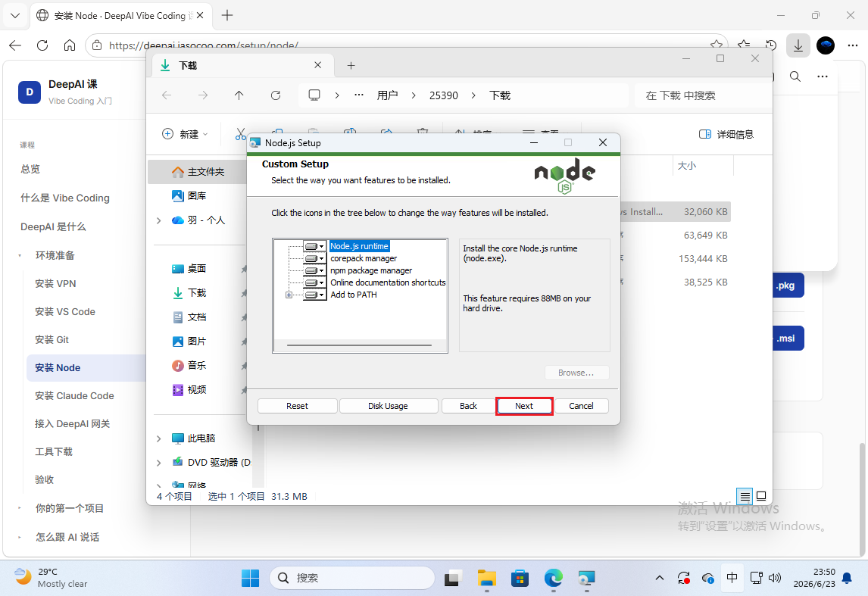Click the feature tree horizontal scrollbar

(x=359, y=345)
